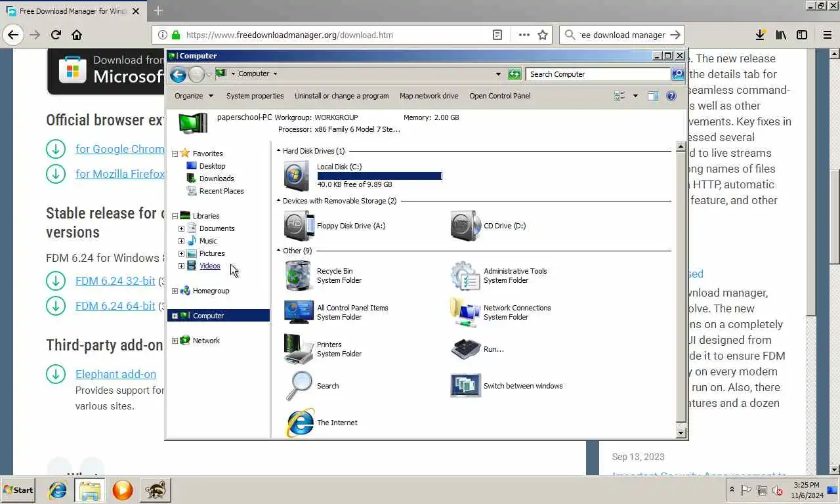Viewport: 840px width, 504px height.
Task: Open the Firefox downloads arrow icon
Action: (760, 35)
